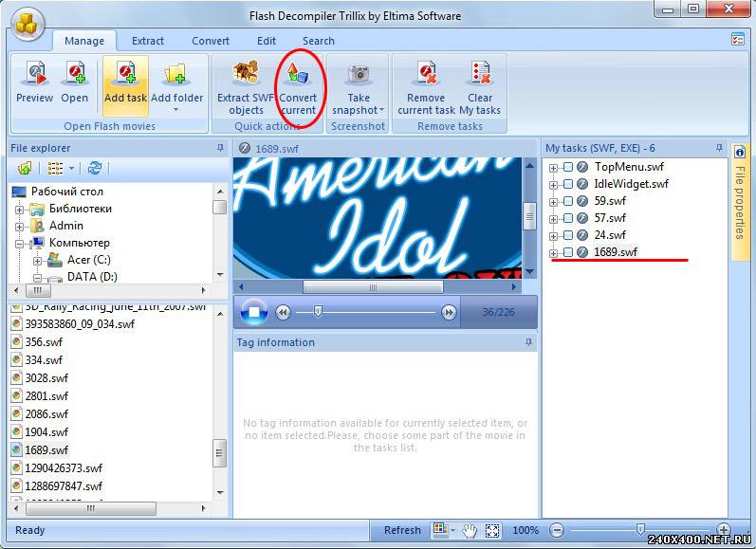Click the Refresh button in status bar
The height and width of the screenshot is (549, 756).
tap(402, 530)
